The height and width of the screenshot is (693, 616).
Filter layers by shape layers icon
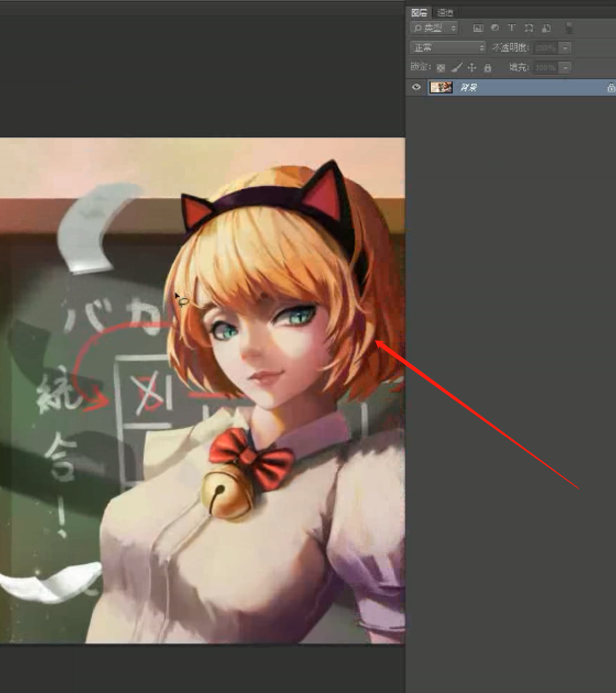pos(529,28)
